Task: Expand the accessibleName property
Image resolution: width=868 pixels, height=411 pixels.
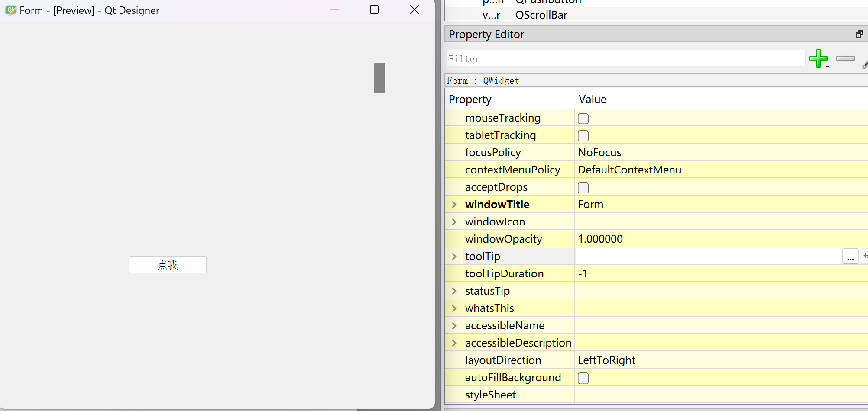Action: point(454,326)
